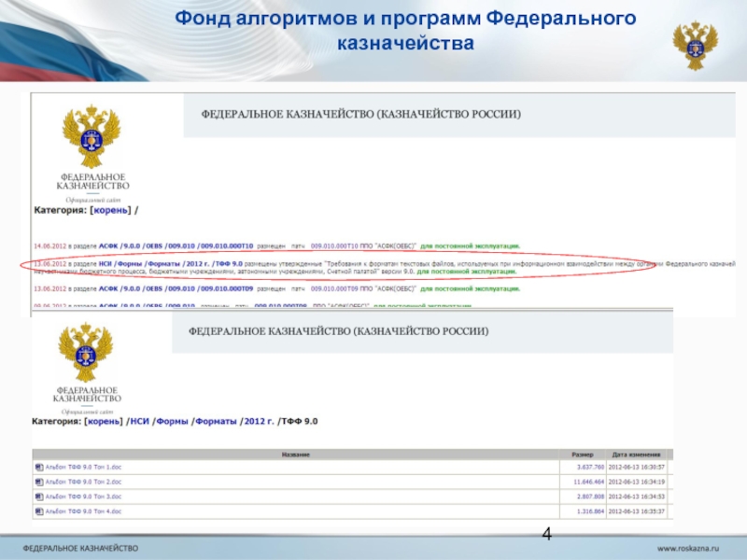Click ФЕДЕРАЛЬНОЕ КАЗНАЧЕЙСТВО text in slide footer
Screen dimensions: 747x560
click(80, 549)
